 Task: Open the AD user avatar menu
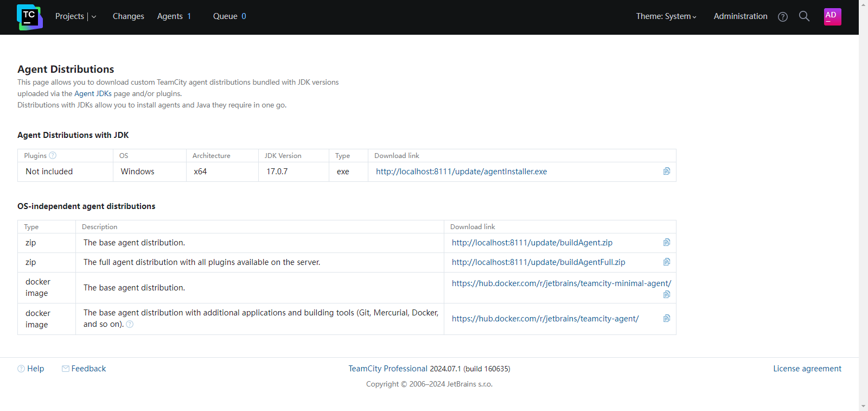(x=832, y=16)
